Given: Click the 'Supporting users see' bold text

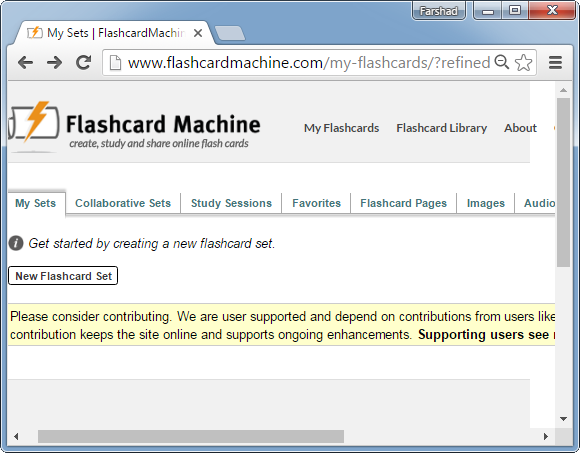Looking at the screenshot, I should click(483, 335).
